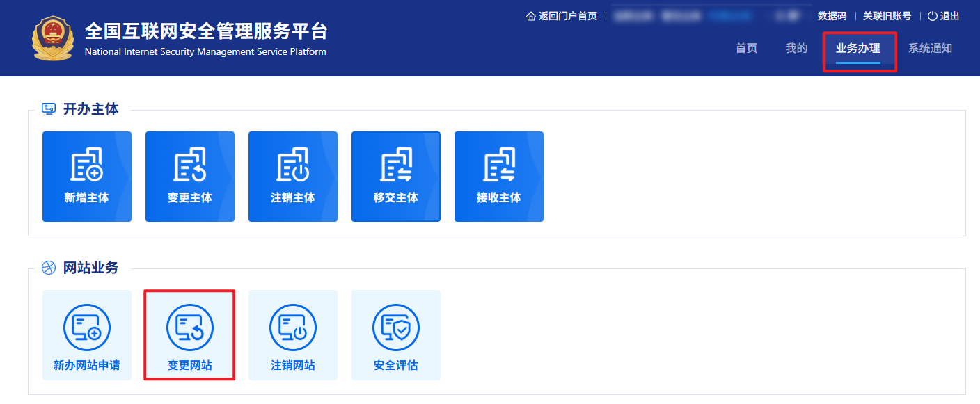Open the 变更网站 tile
The height and width of the screenshot is (404, 980).
pyautogui.click(x=190, y=335)
